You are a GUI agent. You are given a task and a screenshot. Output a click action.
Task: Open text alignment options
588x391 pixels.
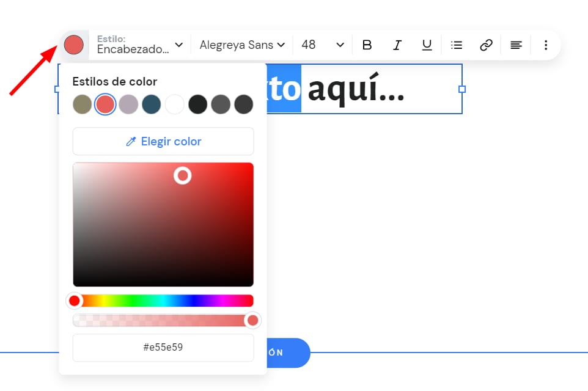pyautogui.click(x=516, y=45)
